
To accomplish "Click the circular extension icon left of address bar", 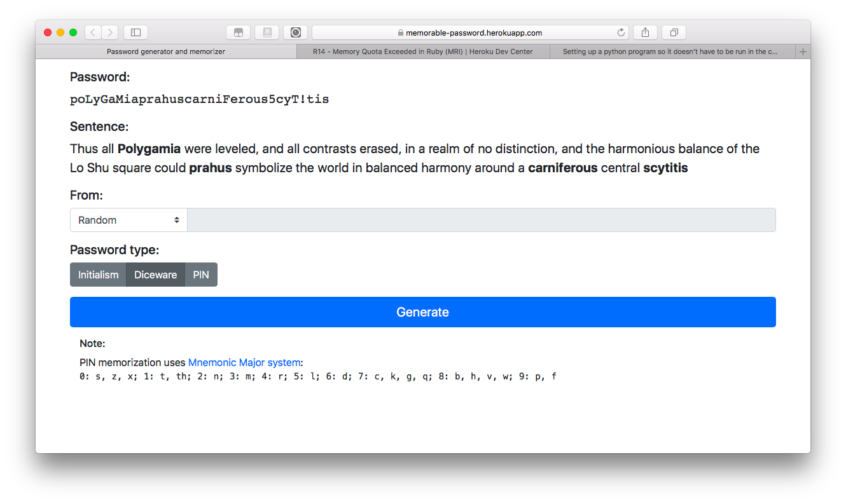I will 296,32.
